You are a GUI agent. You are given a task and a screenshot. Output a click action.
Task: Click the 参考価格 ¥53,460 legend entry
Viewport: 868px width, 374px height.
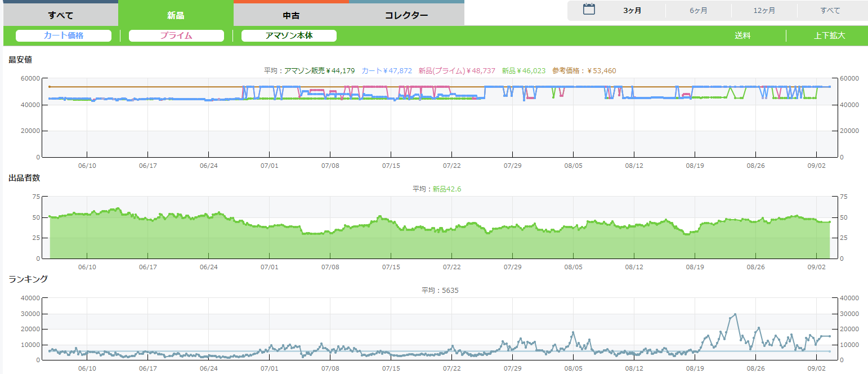coord(584,71)
